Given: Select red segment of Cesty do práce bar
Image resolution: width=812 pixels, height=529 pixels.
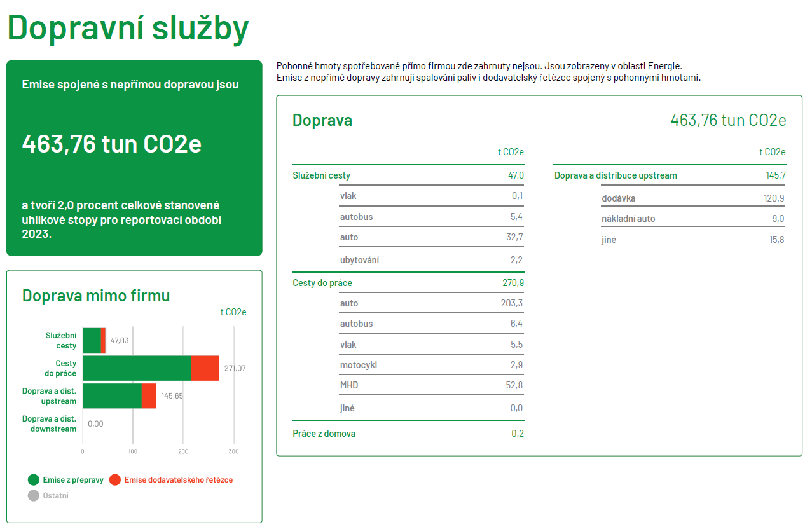Looking at the screenshot, I should click(x=205, y=368).
